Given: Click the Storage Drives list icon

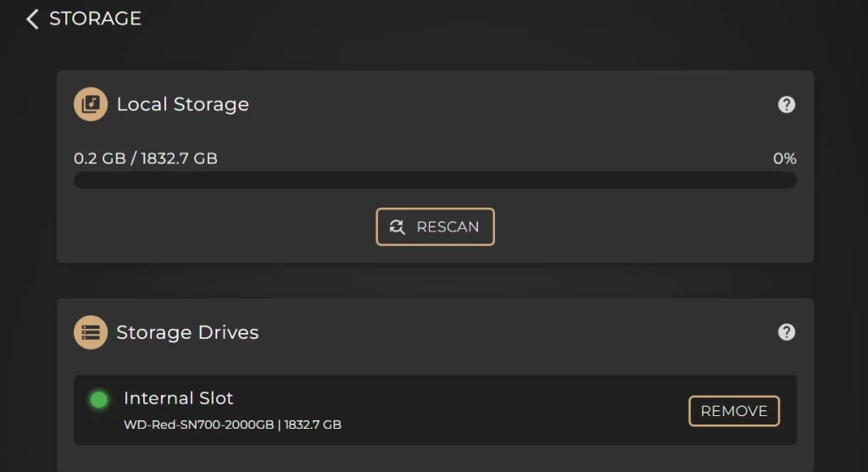Looking at the screenshot, I should [91, 332].
